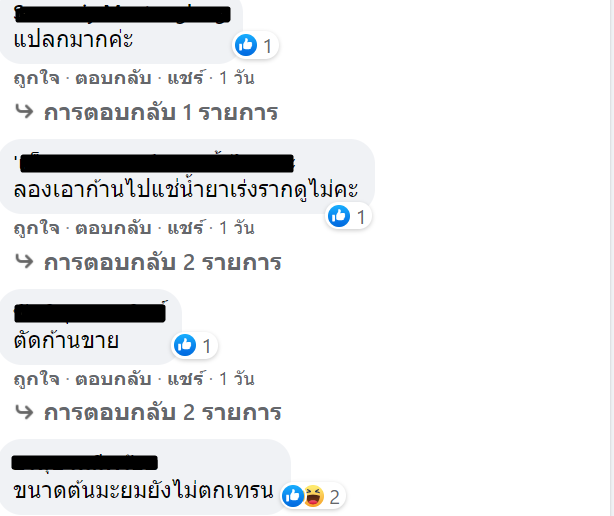614x516 pixels.
Task: Click ตอบกลับ under แปลกมากค่ะ comment
Action: pyautogui.click(x=113, y=78)
